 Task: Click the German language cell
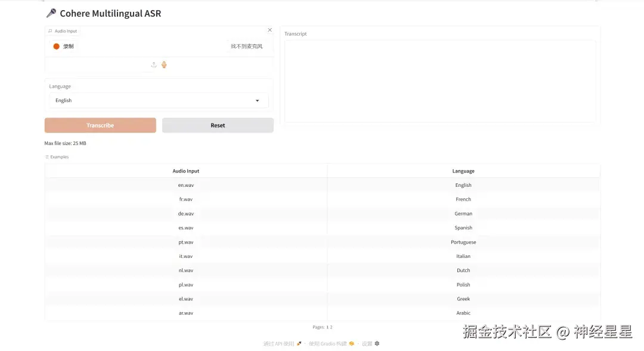point(463,214)
